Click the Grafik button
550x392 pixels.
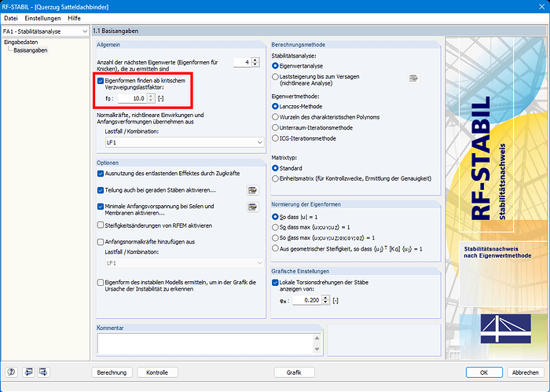pyautogui.click(x=294, y=372)
